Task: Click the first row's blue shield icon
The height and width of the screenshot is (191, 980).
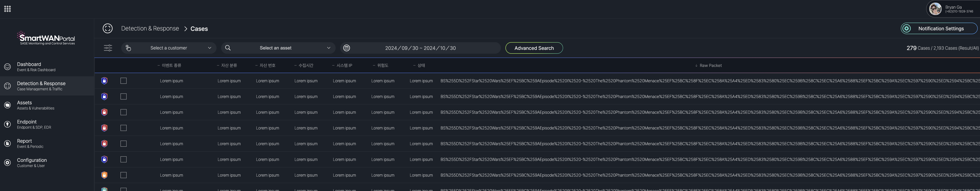Action: tap(104, 81)
